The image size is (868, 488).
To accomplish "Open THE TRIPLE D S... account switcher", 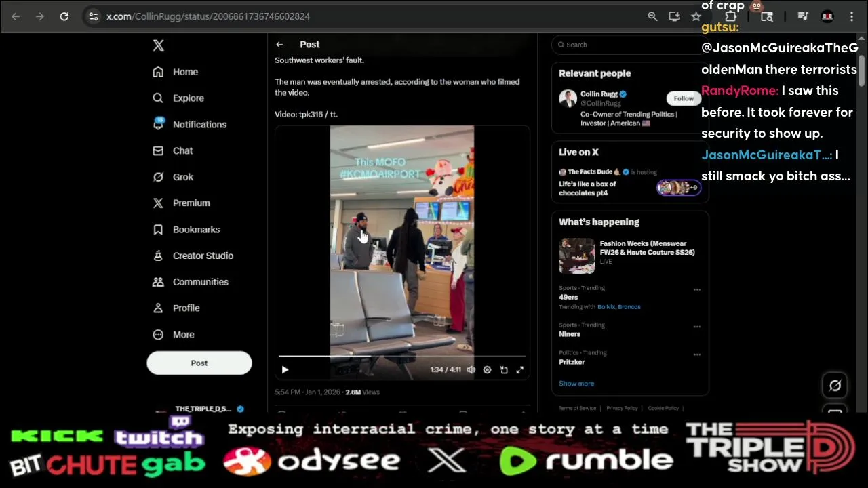I will click(199, 409).
